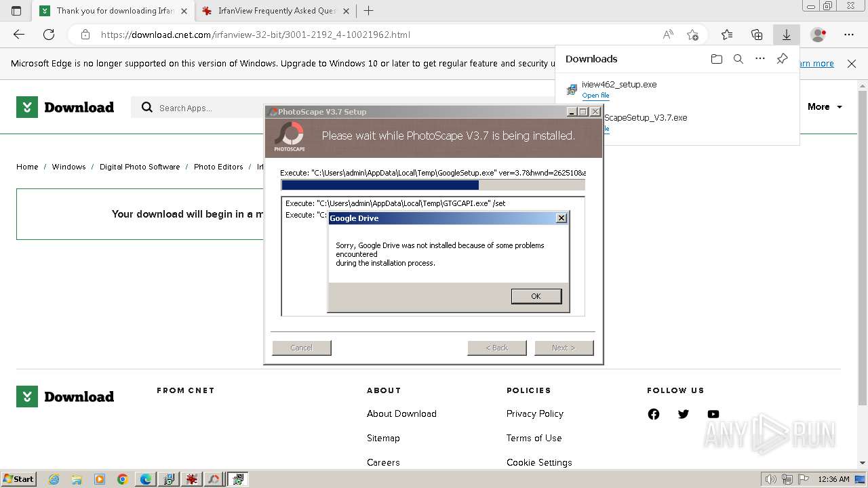Click the volume icon in system tray
This screenshot has height=488, width=868.
[771, 479]
